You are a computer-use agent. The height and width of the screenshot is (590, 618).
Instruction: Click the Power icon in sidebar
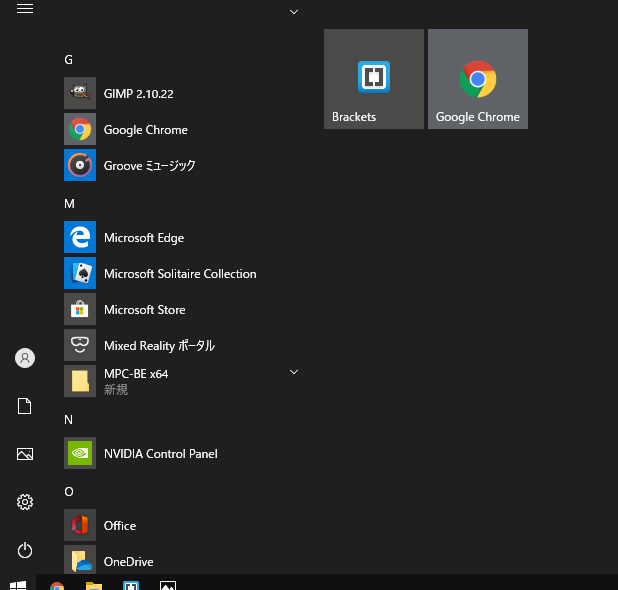click(x=25, y=550)
